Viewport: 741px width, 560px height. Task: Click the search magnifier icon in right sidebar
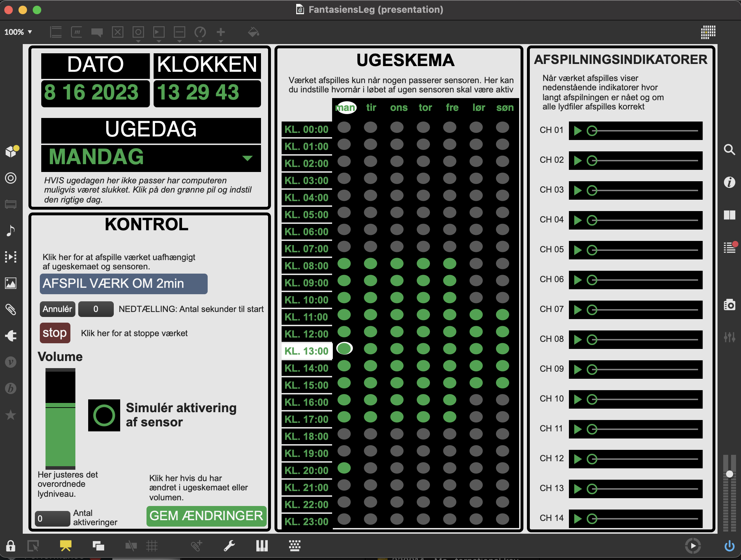coord(729,150)
